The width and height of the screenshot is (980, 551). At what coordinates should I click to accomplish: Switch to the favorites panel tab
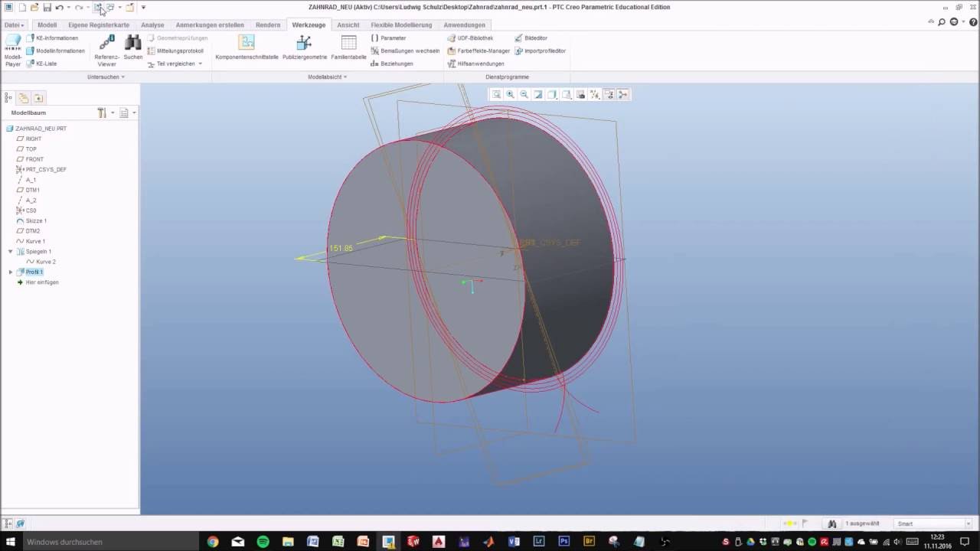38,98
